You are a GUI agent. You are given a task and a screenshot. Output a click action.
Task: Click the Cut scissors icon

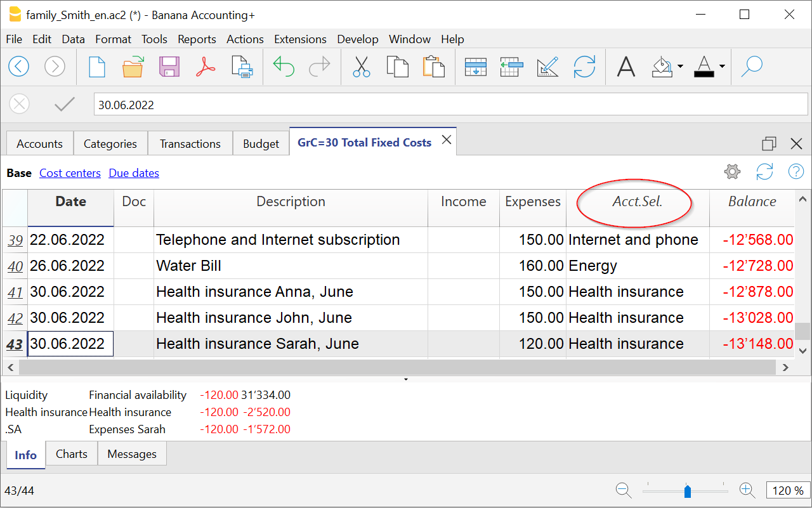pos(361,66)
